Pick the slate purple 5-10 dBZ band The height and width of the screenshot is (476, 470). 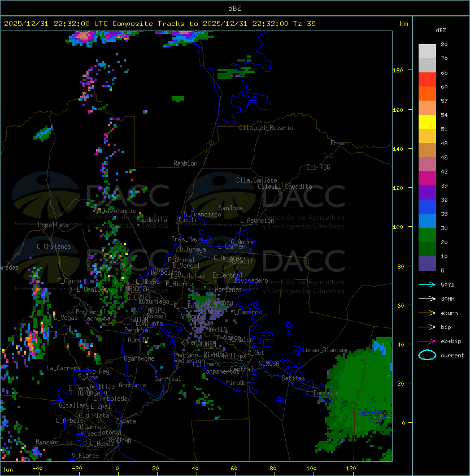point(427,263)
